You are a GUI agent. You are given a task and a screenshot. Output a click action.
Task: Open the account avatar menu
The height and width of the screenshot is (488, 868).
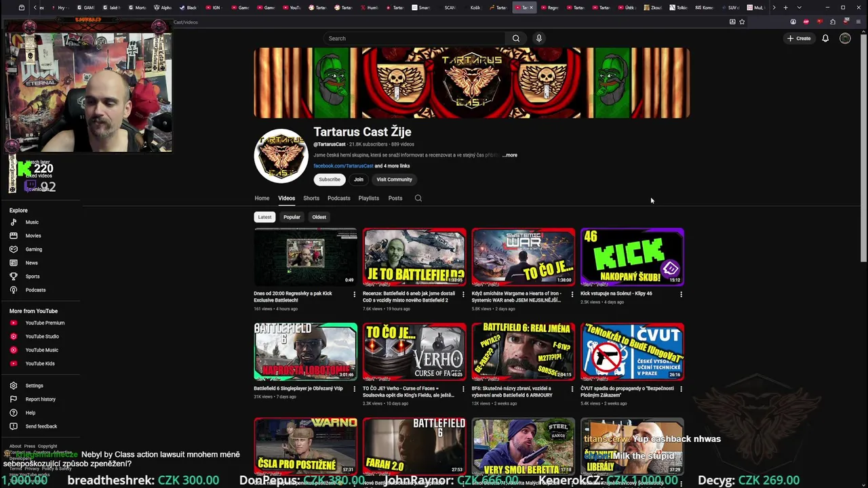pyautogui.click(x=845, y=39)
